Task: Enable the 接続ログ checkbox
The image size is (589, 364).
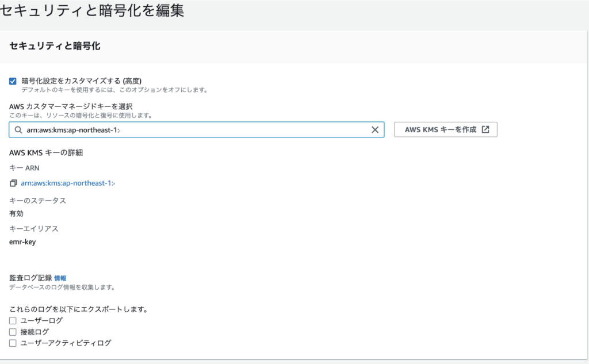Action: [x=13, y=332]
